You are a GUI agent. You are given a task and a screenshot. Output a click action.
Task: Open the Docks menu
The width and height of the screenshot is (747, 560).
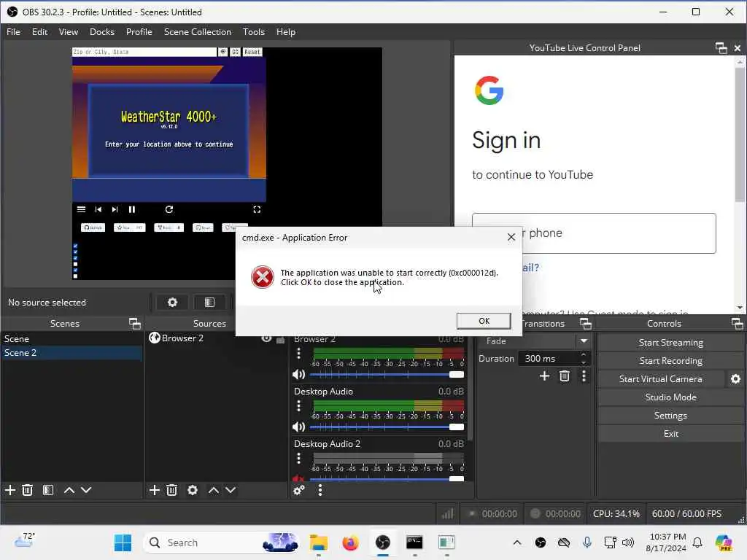pos(102,32)
